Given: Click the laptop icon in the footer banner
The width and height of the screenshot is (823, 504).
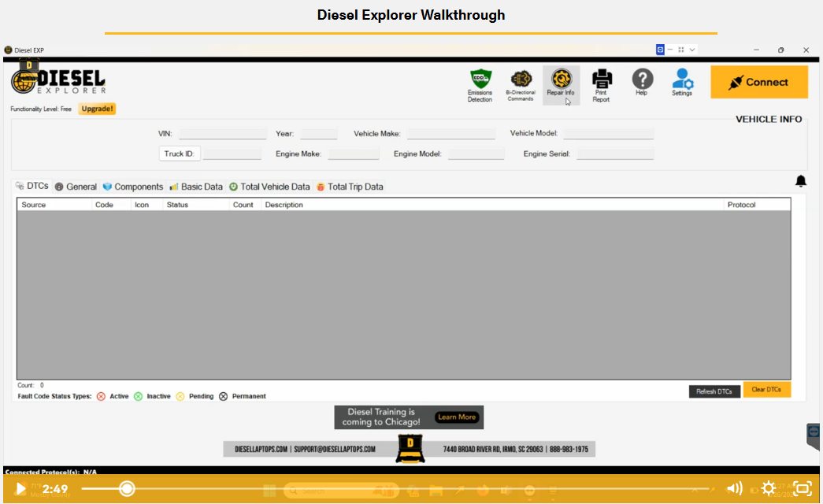Looking at the screenshot, I should pos(410,448).
